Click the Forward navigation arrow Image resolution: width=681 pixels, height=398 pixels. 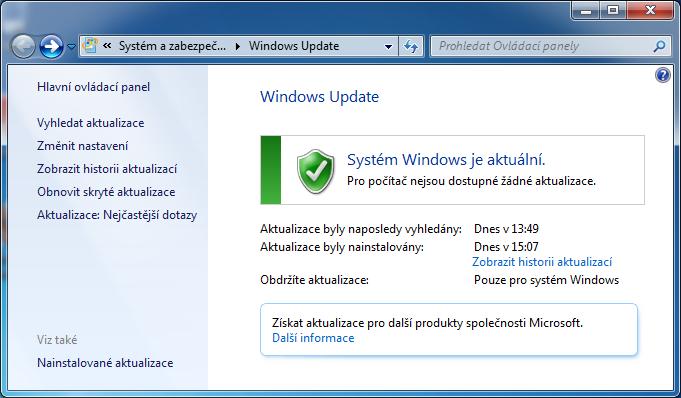(51, 46)
